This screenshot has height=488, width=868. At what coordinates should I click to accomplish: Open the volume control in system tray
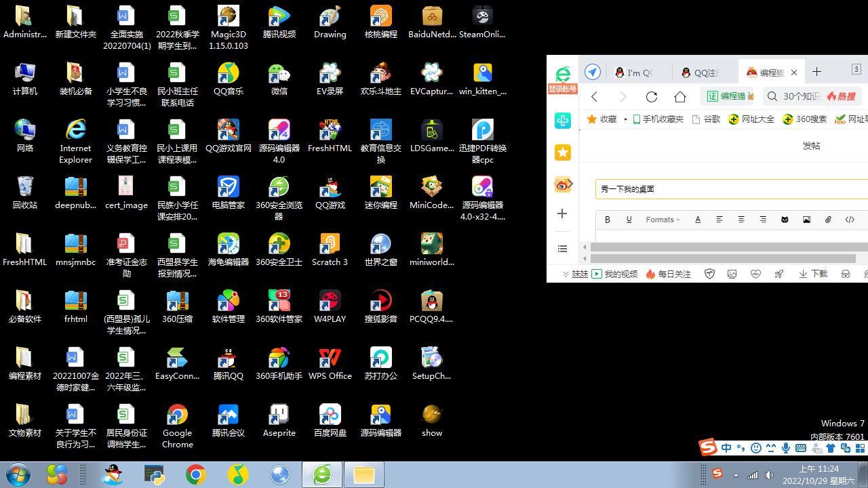pos(770,475)
